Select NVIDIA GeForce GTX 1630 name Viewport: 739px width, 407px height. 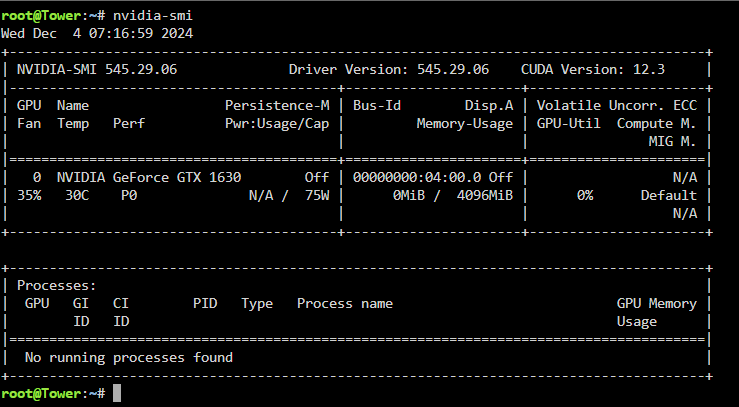149,177
